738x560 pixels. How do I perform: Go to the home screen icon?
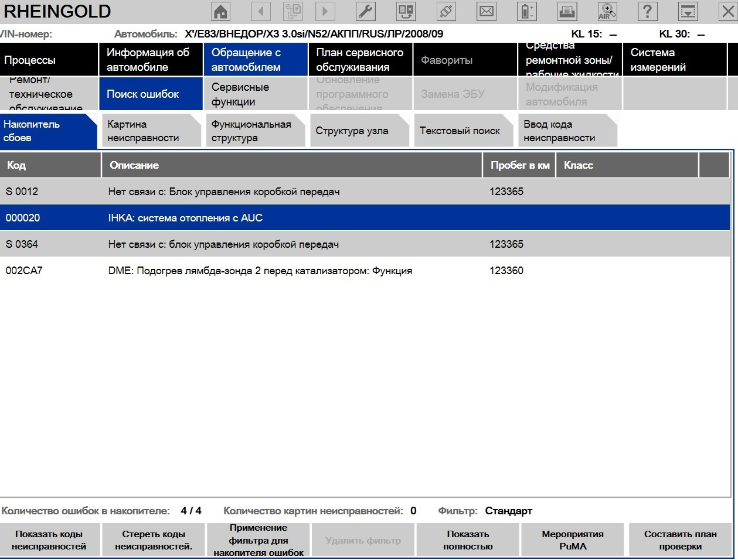[x=221, y=11]
